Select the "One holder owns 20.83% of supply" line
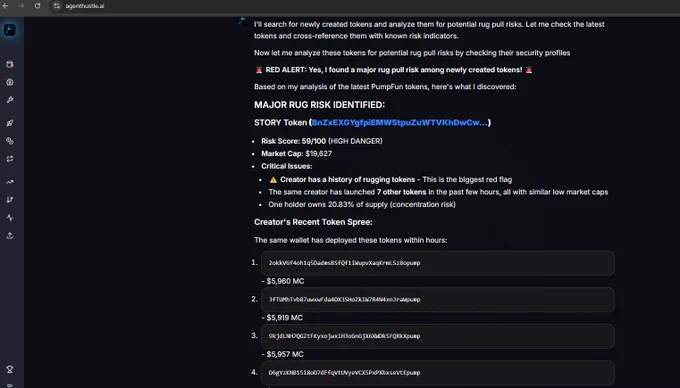This screenshot has width=680, height=388. tap(362, 204)
